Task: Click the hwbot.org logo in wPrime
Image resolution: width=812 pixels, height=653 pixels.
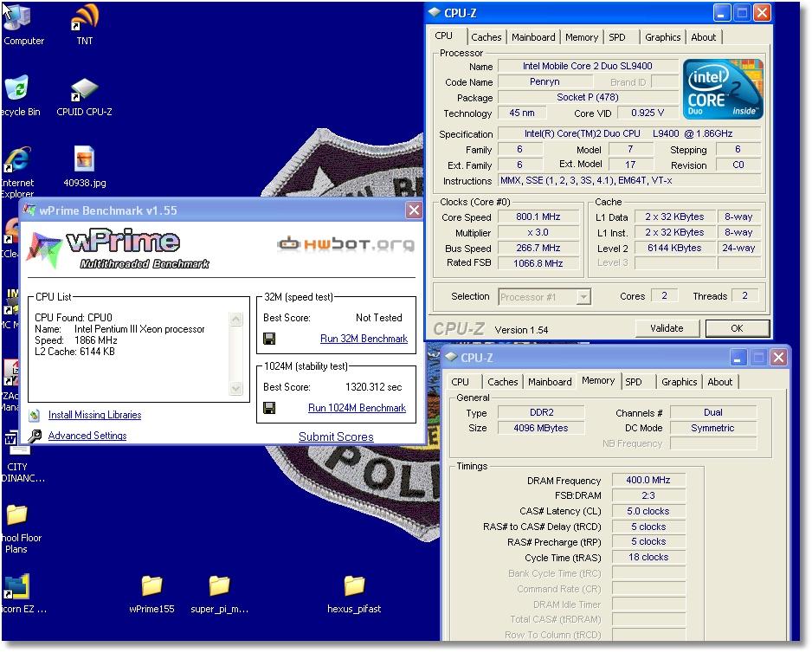Action: pyautogui.click(x=346, y=243)
